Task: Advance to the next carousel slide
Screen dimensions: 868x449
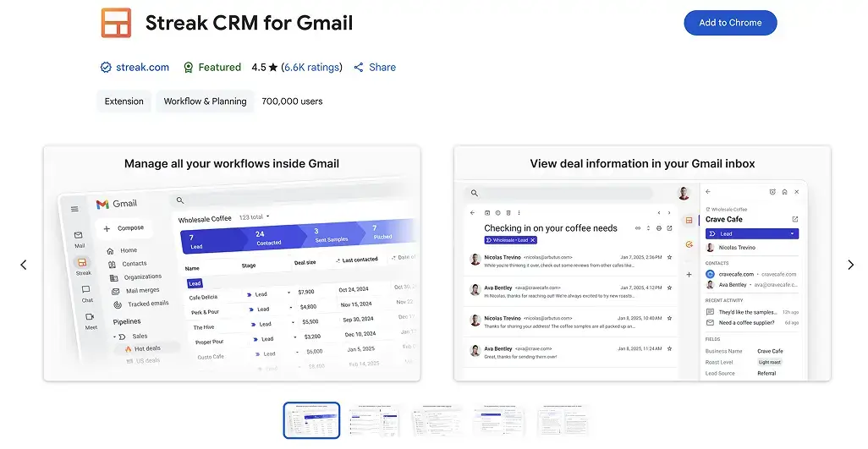Action: click(851, 265)
